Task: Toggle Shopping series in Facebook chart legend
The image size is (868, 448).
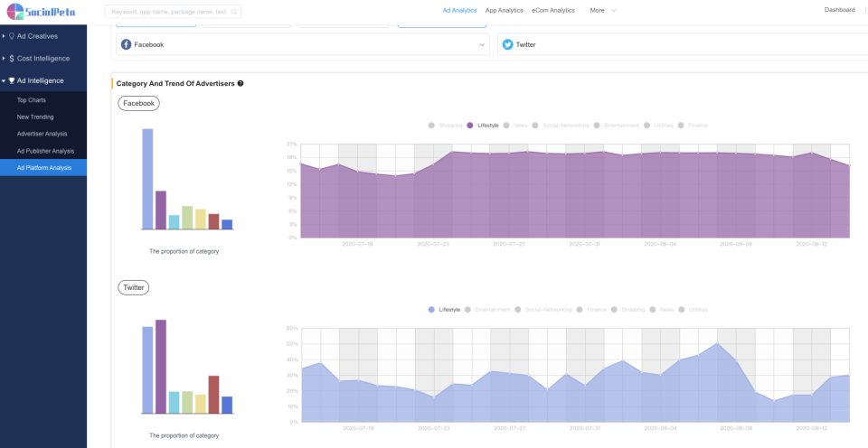Action: pos(445,126)
